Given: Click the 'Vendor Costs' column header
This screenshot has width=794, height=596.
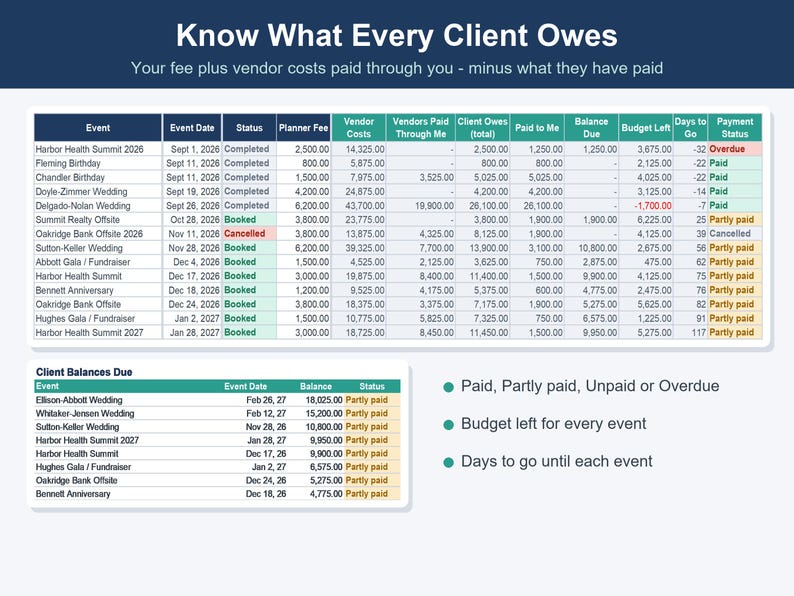Looking at the screenshot, I should pyautogui.click(x=359, y=128).
